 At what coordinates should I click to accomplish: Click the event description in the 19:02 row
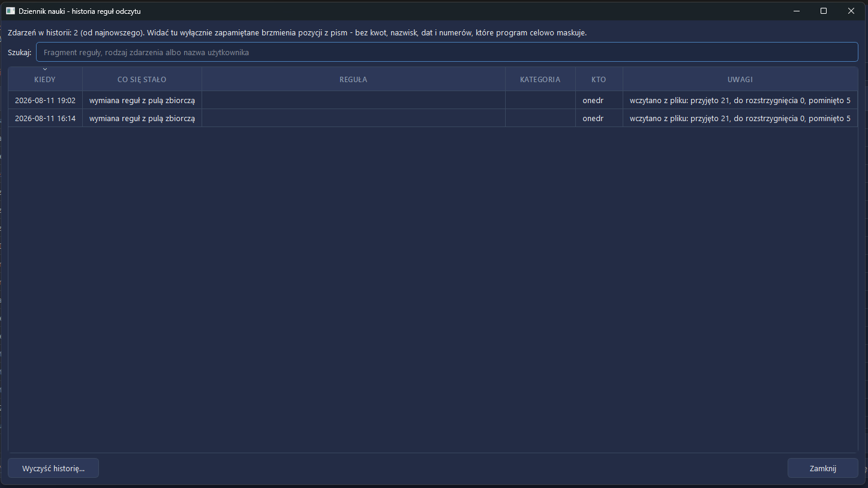[x=142, y=100]
